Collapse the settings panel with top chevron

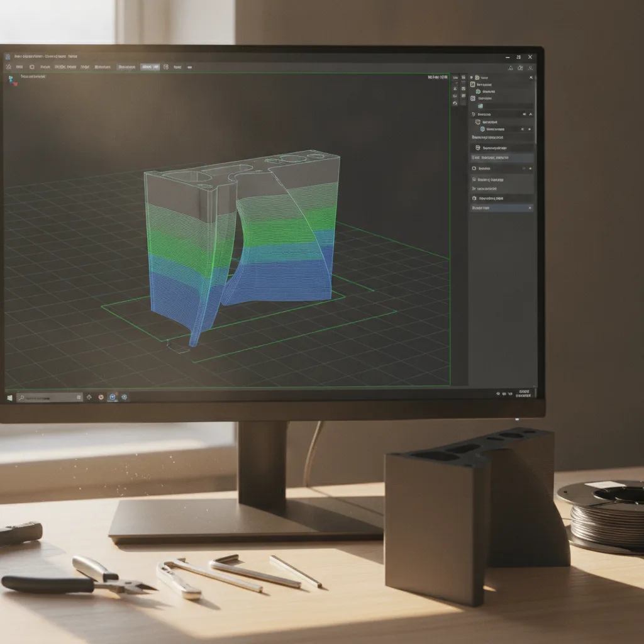pos(531,77)
